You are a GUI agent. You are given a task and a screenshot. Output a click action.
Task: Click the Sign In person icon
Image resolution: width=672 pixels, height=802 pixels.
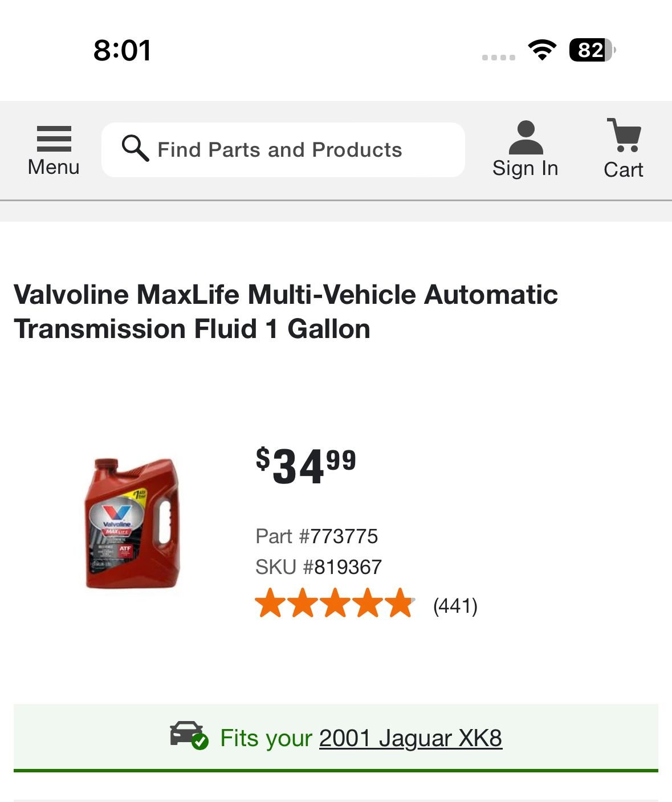click(525, 137)
